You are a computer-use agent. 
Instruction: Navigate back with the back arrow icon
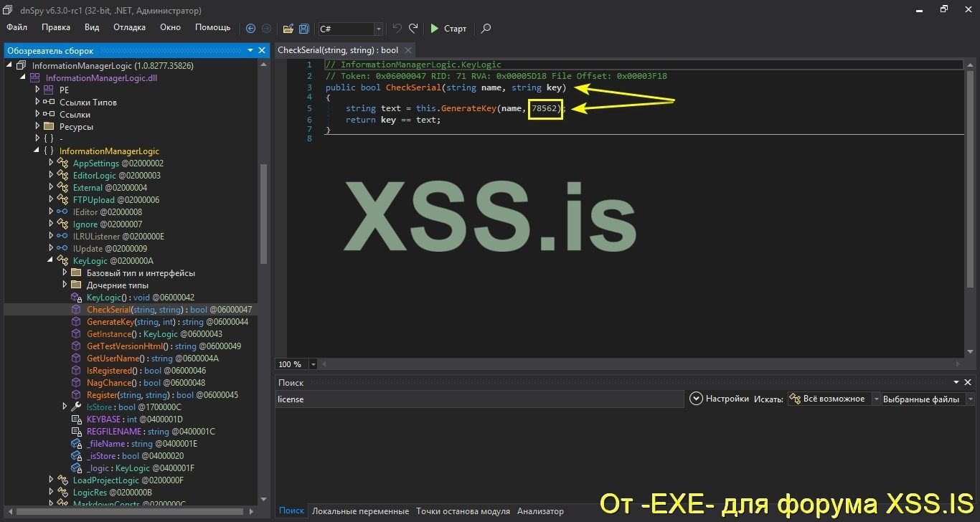pos(250,29)
